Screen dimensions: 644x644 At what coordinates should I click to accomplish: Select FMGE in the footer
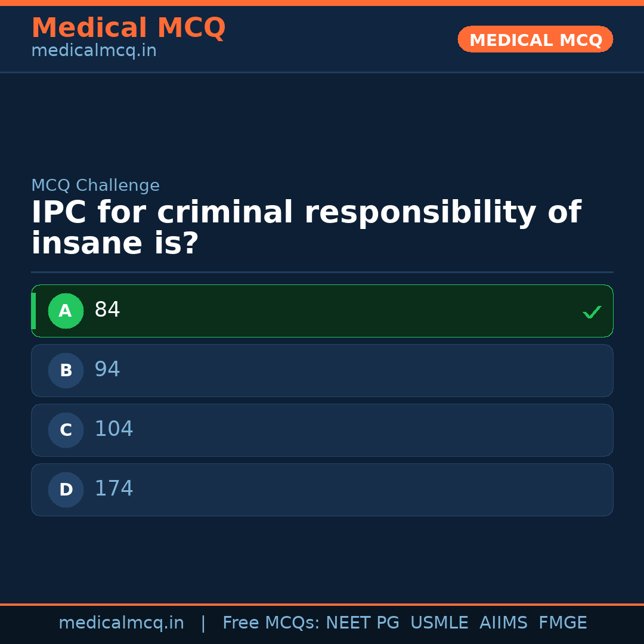click(563, 623)
